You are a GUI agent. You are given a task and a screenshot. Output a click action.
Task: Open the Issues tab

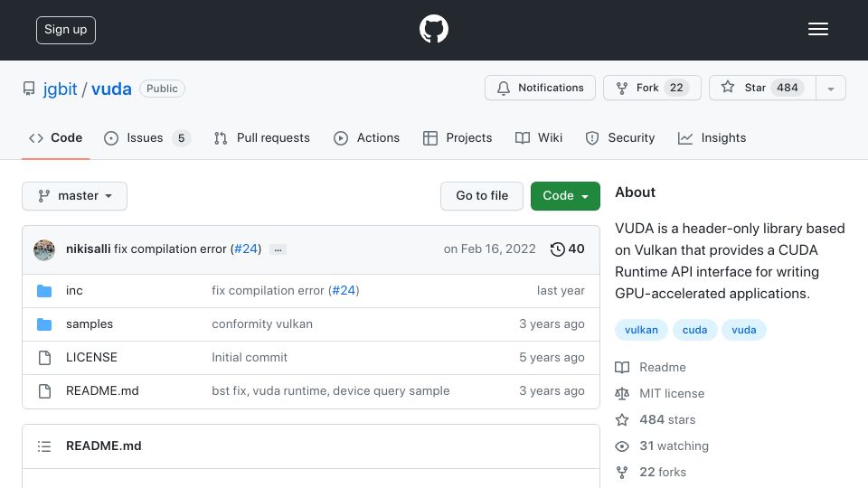[146, 137]
